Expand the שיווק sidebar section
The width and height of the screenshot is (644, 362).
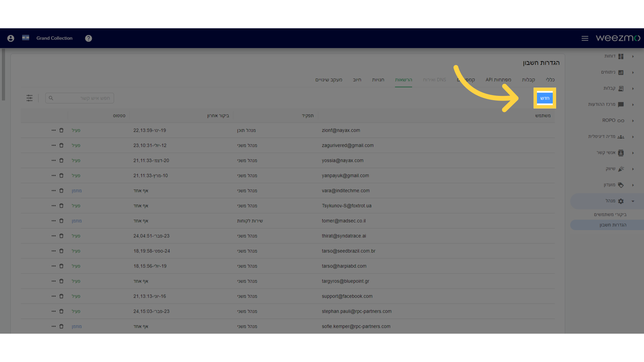(633, 169)
